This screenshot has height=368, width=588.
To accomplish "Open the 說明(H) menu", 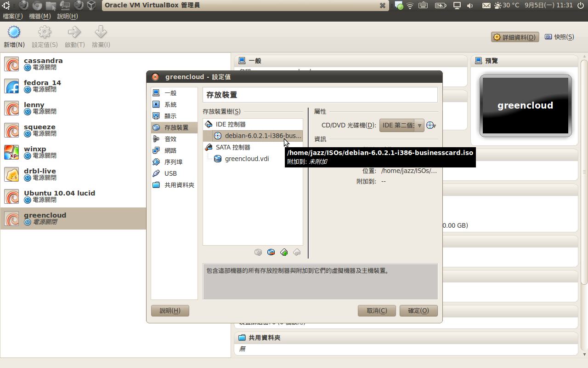I will click(68, 16).
